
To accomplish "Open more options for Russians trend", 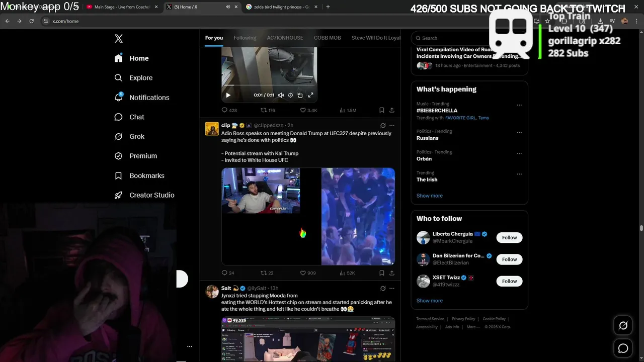I will (x=519, y=132).
